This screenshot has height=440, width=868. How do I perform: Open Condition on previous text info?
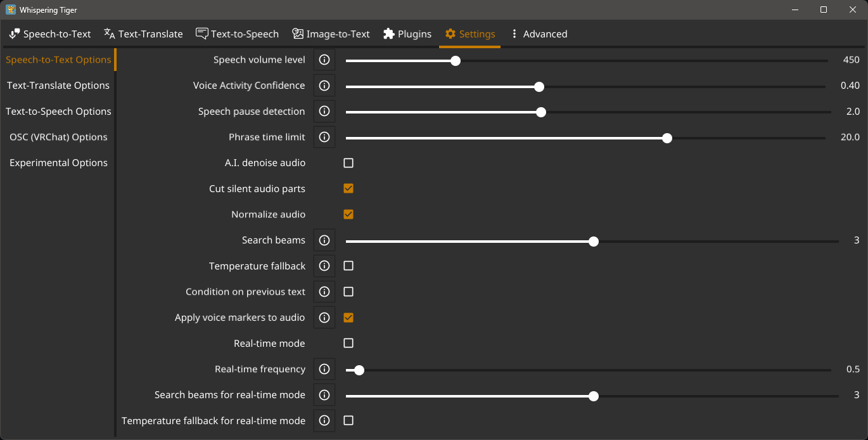[x=324, y=292]
